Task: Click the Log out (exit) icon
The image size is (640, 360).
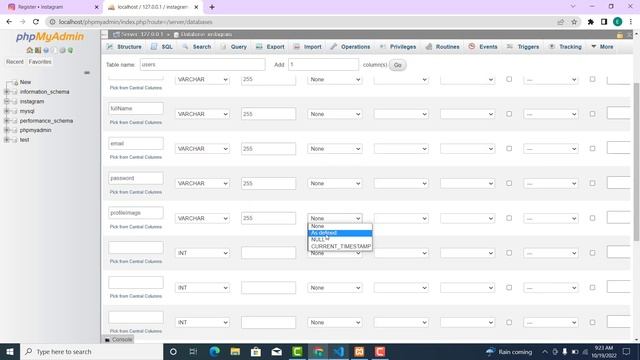Action: (x=38, y=50)
